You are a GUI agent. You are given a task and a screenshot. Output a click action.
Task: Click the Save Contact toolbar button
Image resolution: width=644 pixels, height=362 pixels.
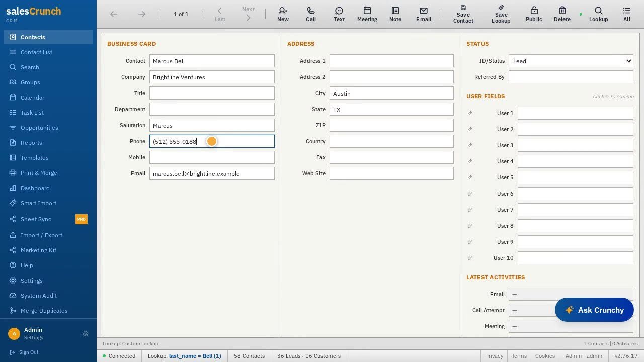click(x=463, y=14)
